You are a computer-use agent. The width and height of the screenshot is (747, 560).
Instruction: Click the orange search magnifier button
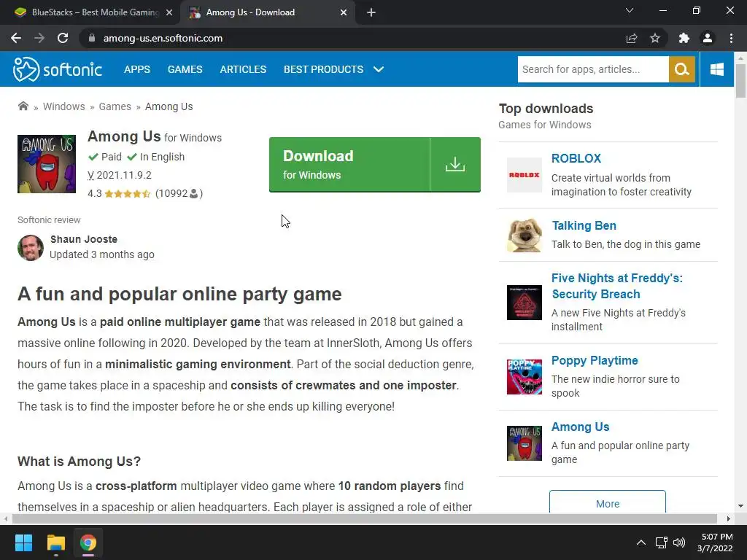coord(682,69)
